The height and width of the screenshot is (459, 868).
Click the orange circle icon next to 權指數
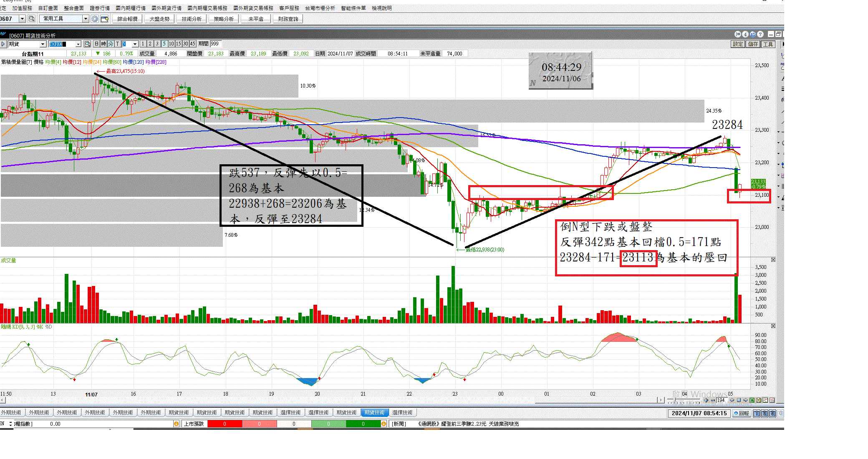tap(176, 424)
